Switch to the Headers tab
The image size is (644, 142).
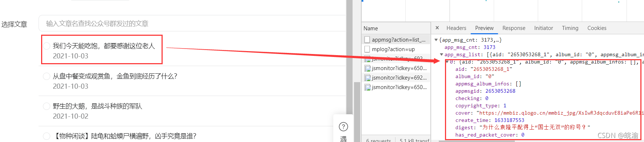coord(456,28)
